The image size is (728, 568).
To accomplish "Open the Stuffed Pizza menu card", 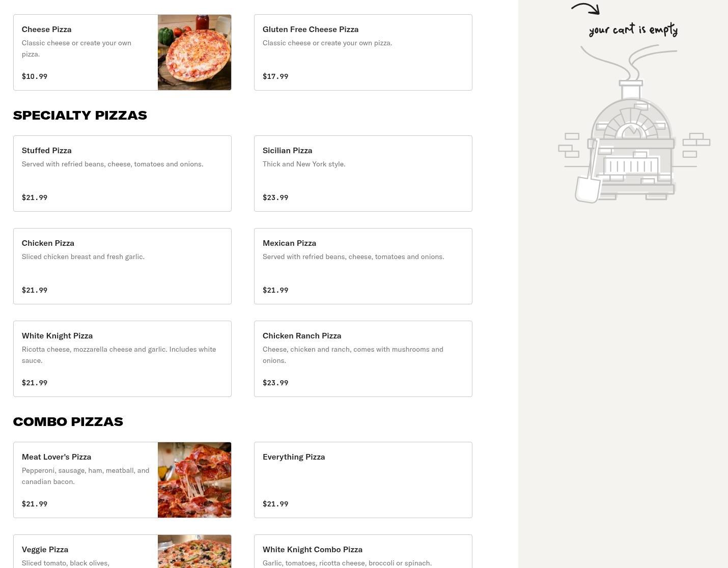I will pos(122,174).
